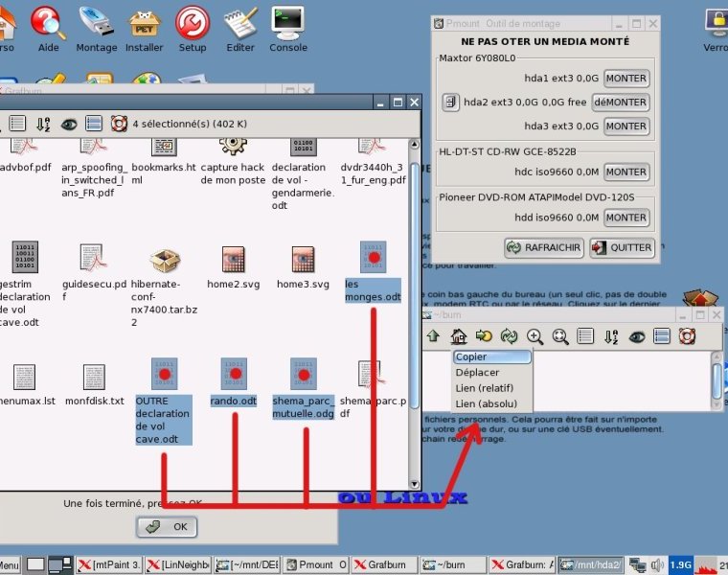
Task: Open the Console desktop icon
Action: tap(287, 29)
